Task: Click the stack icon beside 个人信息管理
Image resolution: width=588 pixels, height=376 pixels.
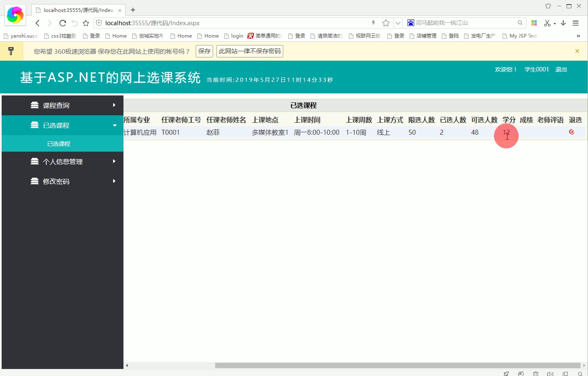Action: coord(35,161)
